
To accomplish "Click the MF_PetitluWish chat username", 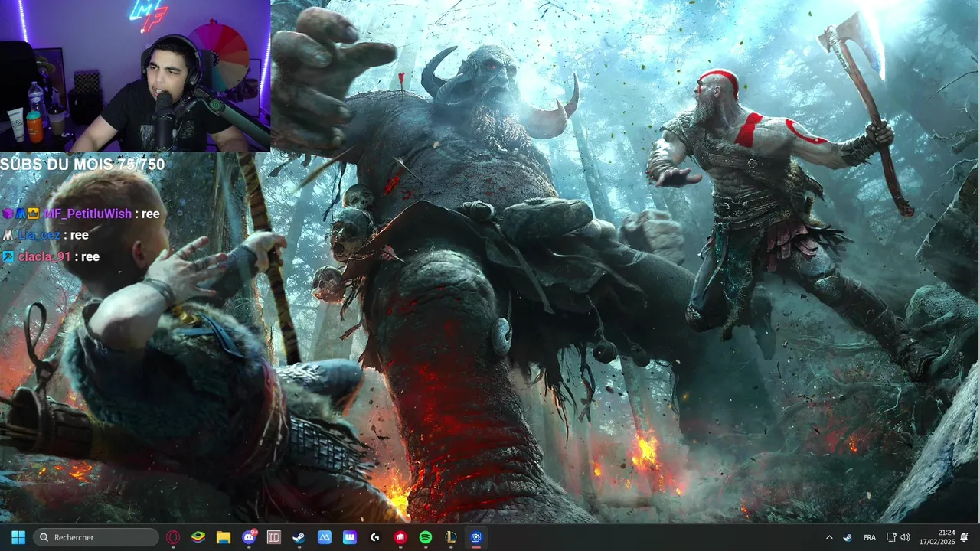I will (x=87, y=214).
